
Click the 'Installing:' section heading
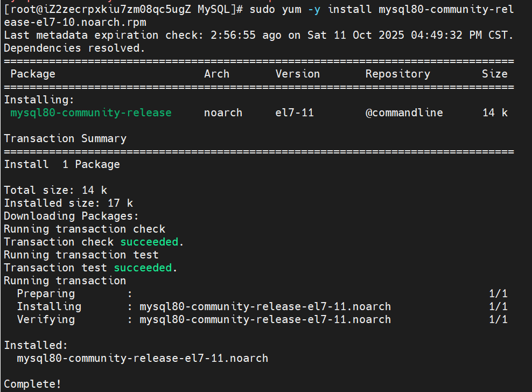tap(39, 100)
